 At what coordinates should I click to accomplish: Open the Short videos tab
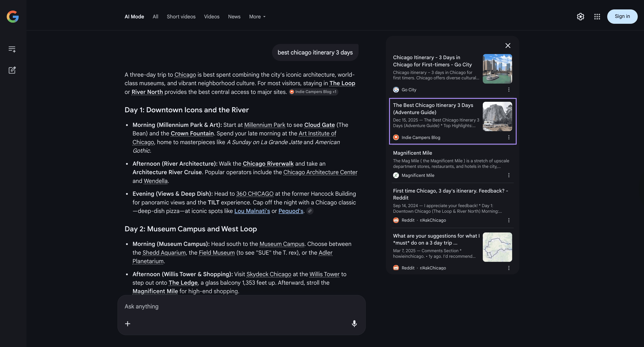(181, 17)
